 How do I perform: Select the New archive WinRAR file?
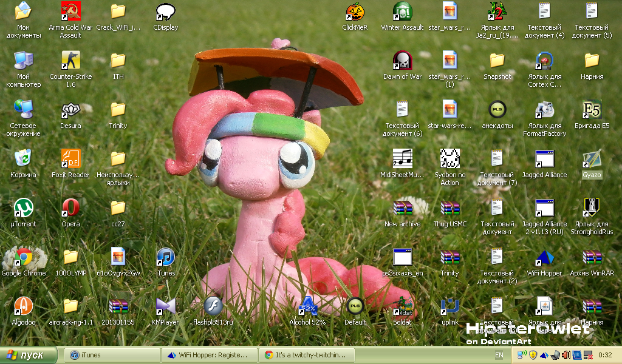[402, 207]
